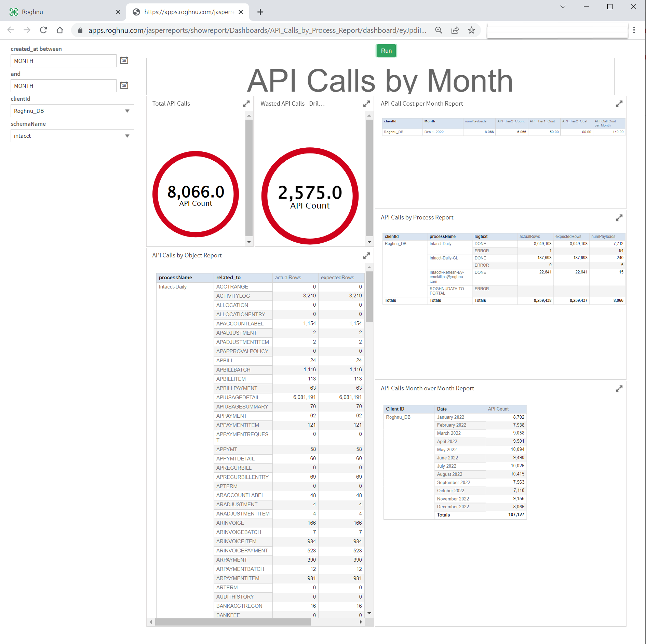
Task: Bookmark this page with the star icon
Action: (x=471, y=30)
